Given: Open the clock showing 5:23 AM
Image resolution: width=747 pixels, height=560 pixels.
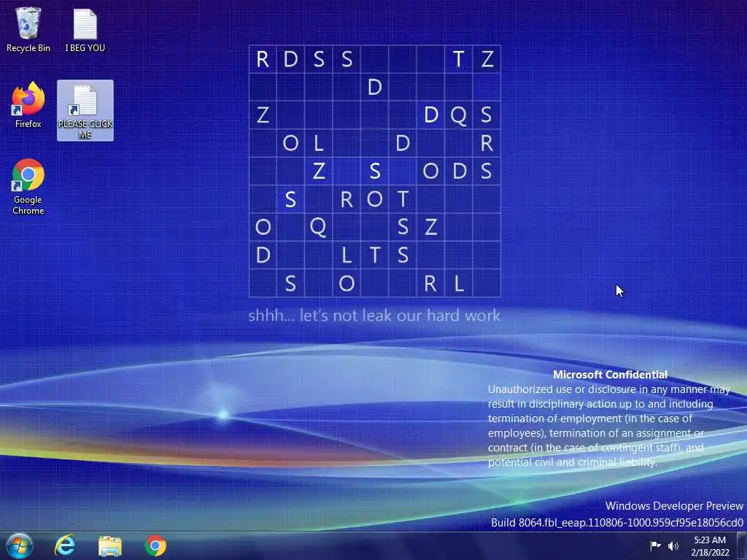Looking at the screenshot, I should point(710,546).
